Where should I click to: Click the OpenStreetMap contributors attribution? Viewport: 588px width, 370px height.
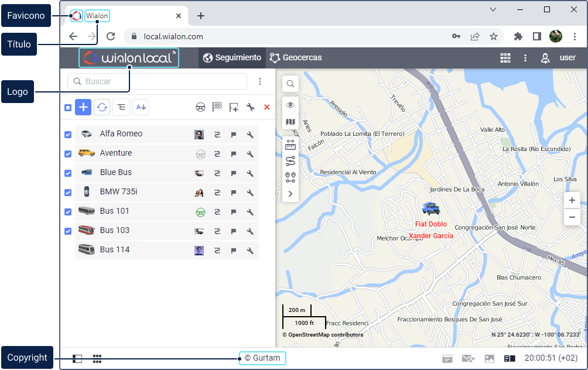pos(323,335)
